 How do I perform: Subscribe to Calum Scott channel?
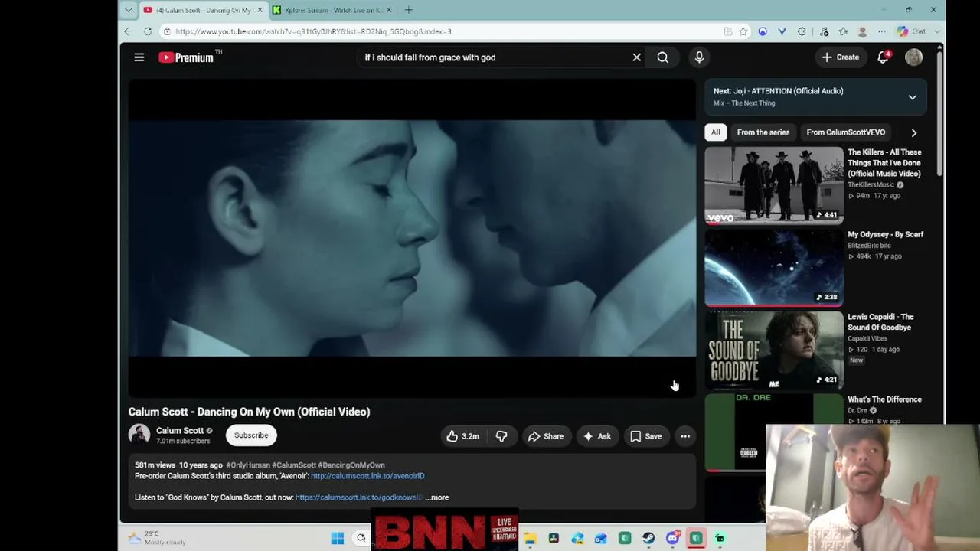[251, 435]
